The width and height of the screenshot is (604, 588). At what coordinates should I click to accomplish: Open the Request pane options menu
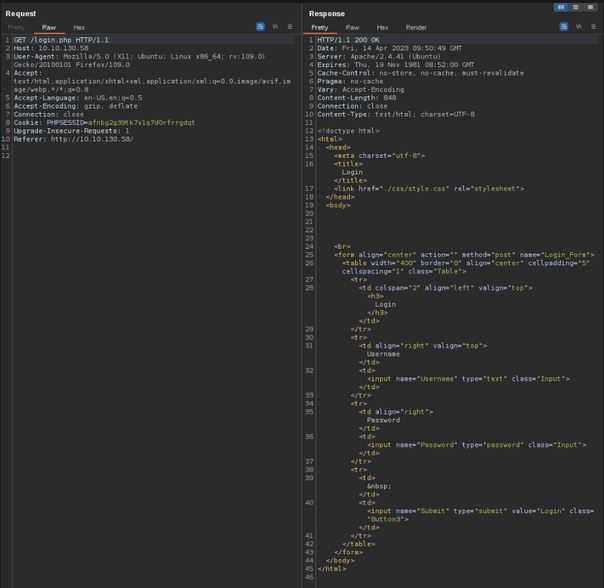(290, 27)
